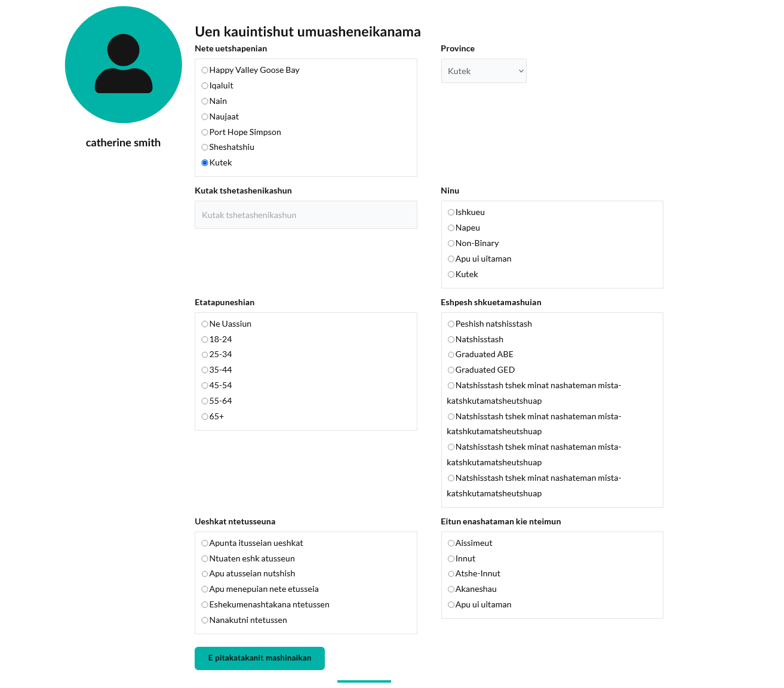Open the Province dropdown showing Kutek

484,71
